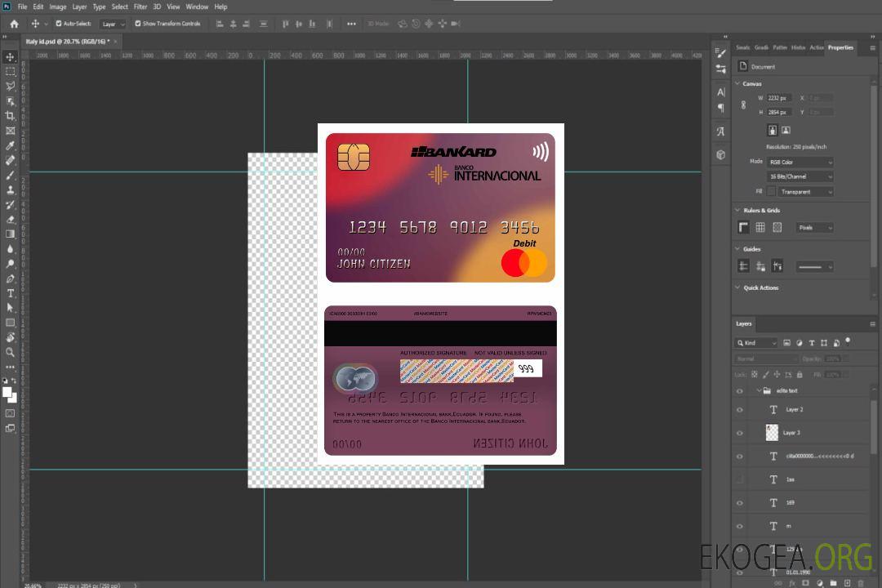Open Brush Settings panel icon
Viewport: 882px width, 588px height.
tap(720, 53)
